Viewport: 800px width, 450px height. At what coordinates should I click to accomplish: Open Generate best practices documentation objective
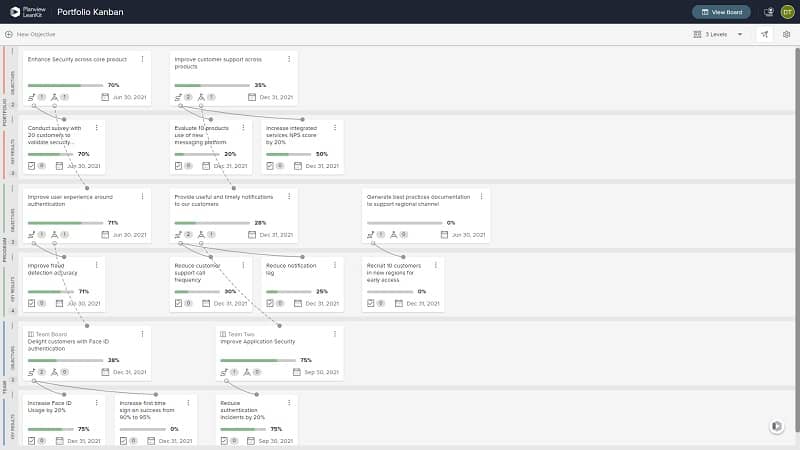point(418,200)
